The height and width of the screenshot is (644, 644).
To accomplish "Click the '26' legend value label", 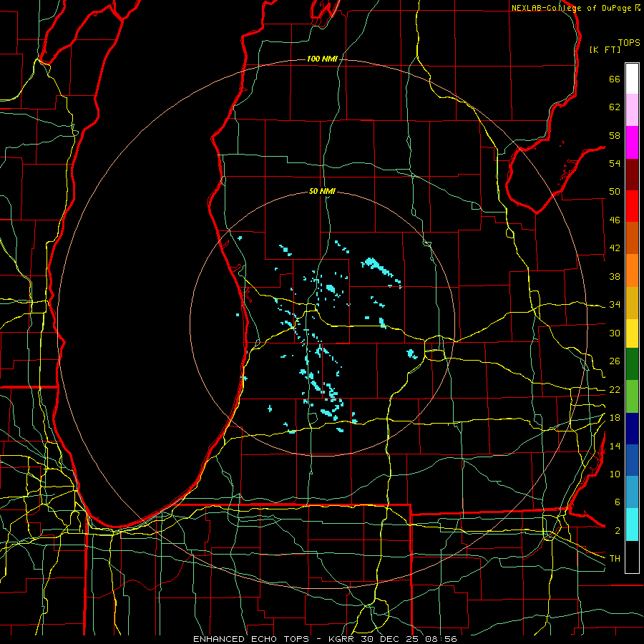I will pos(615,361).
